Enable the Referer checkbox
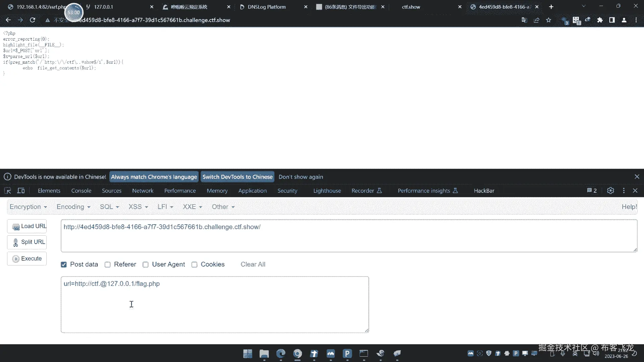The width and height of the screenshot is (644, 362). point(108,264)
